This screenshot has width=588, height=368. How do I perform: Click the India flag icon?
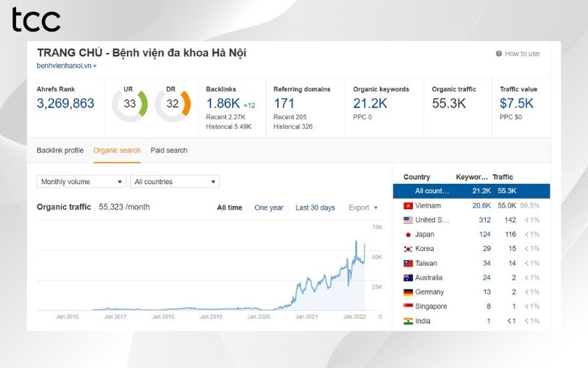[408, 321]
